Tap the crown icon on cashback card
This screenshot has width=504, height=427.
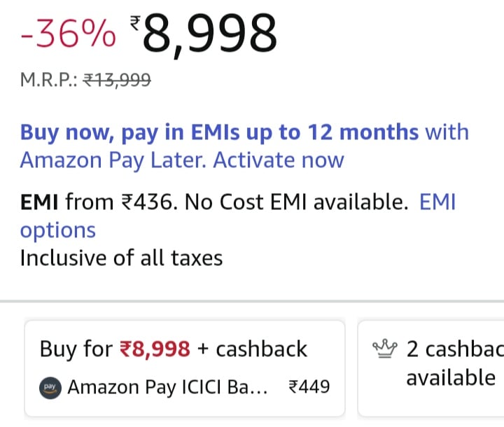pyautogui.click(x=386, y=349)
